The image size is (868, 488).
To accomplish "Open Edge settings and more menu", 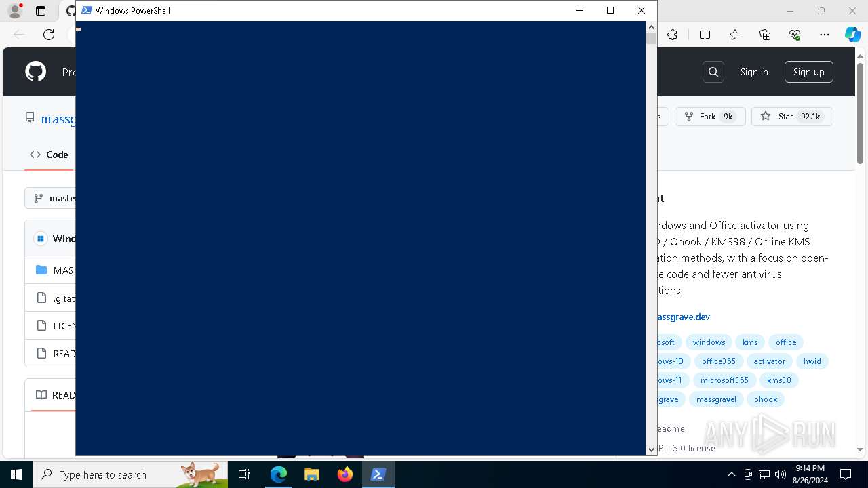I will coord(825,35).
